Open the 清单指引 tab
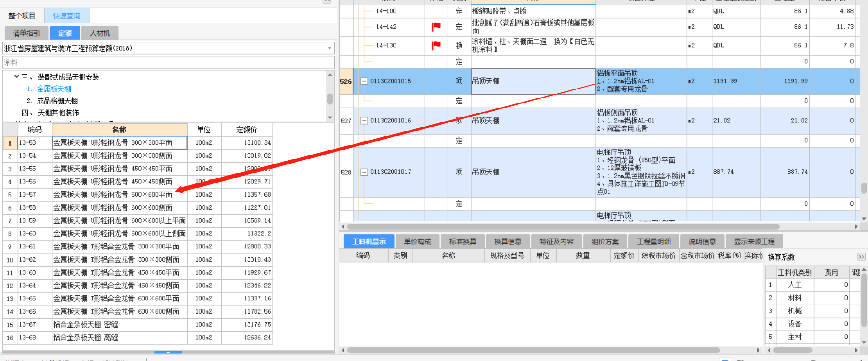 26,33
